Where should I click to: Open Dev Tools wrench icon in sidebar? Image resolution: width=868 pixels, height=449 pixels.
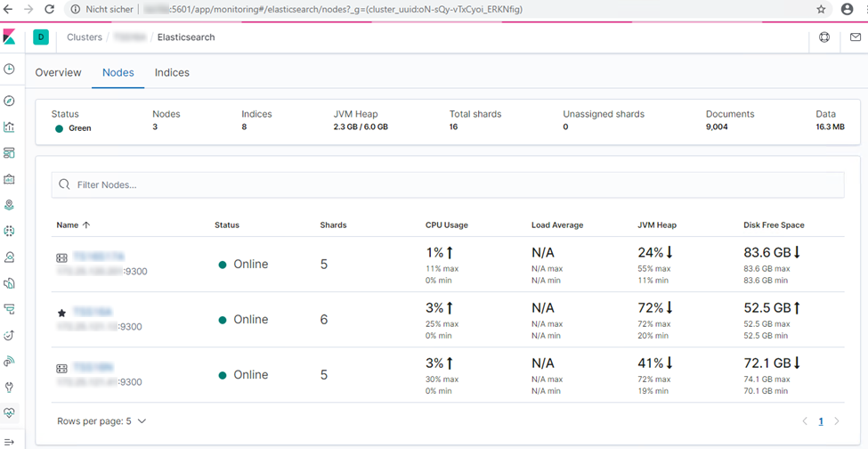point(9,387)
